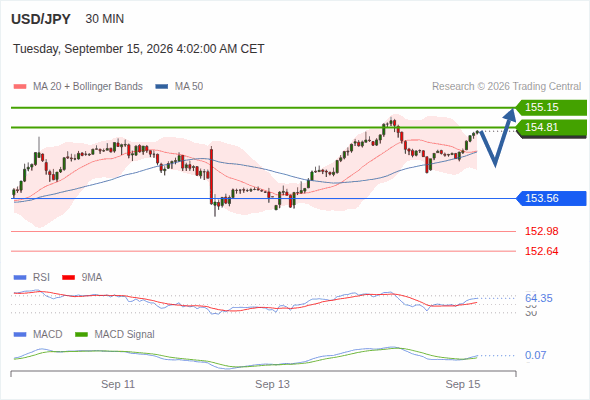Image resolution: width=590 pixels, height=400 pixels.
Task: Click the USD/JPY chart title
Action: point(41,19)
